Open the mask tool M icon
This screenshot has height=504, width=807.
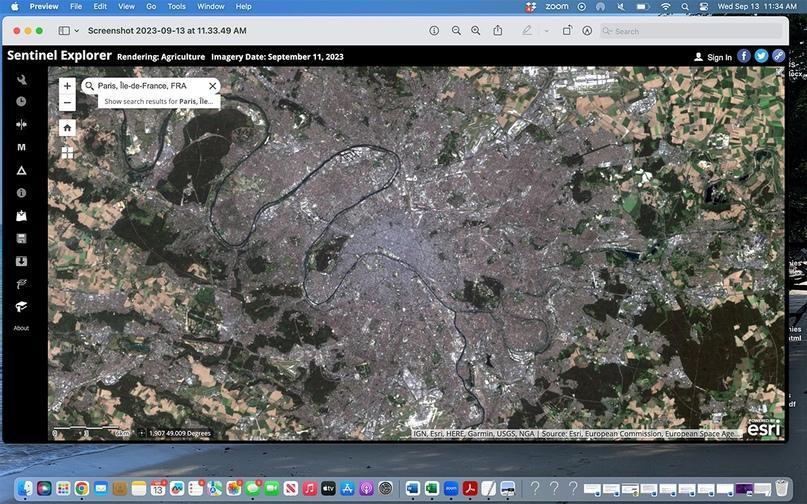pos(21,147)
